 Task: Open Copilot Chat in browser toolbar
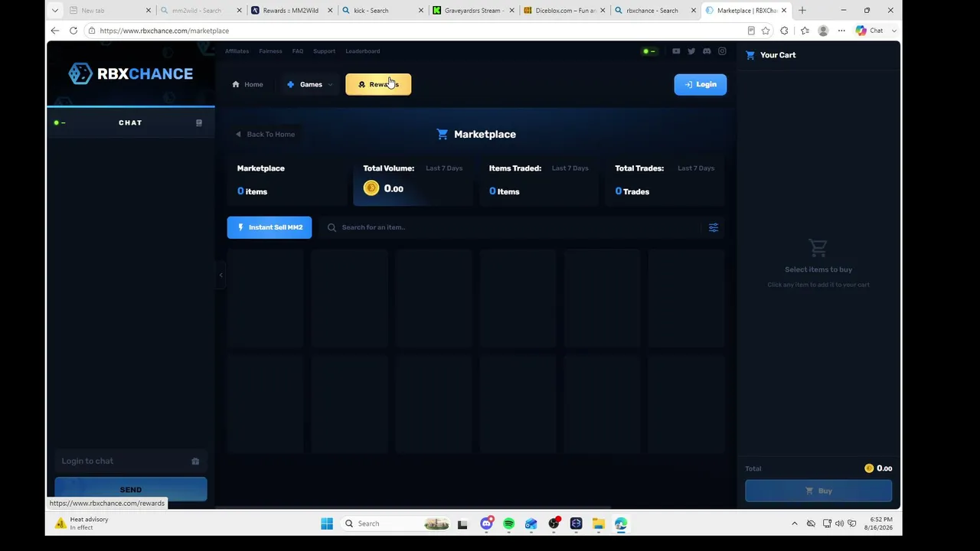coord(870,31)
